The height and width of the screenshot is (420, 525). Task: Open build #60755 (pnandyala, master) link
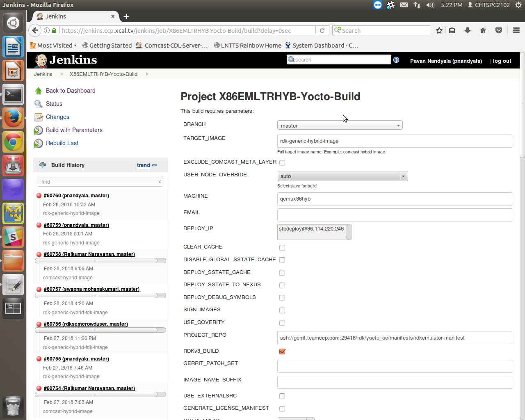pyautogui.click(x=76, y=359)
